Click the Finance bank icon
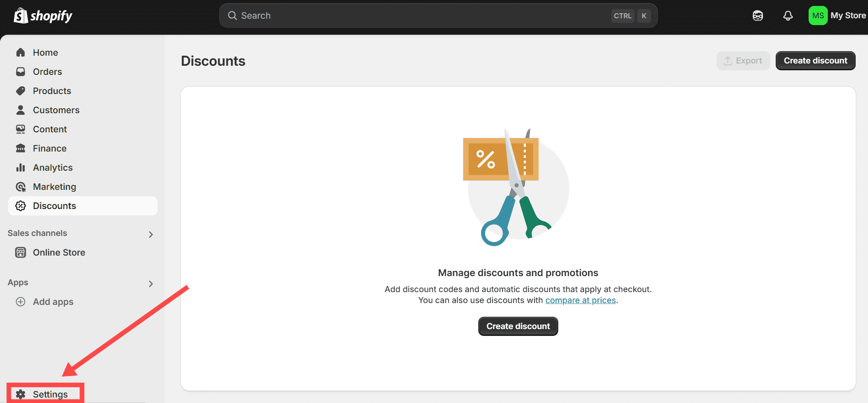This screenshot has width=868, height=403. (x=21, y=148)
